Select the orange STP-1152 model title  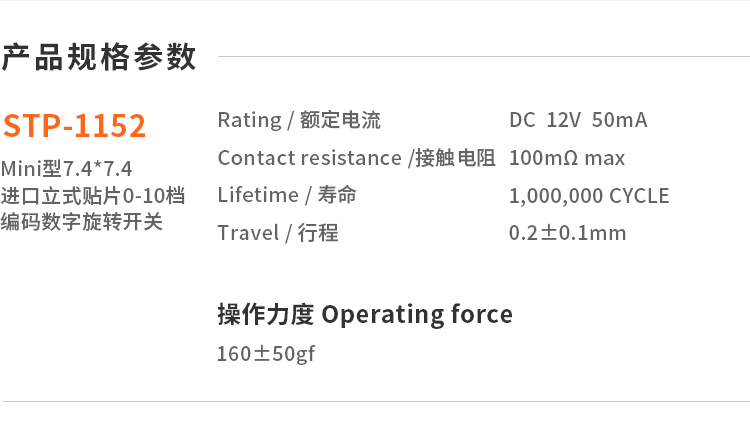[75, 126]
